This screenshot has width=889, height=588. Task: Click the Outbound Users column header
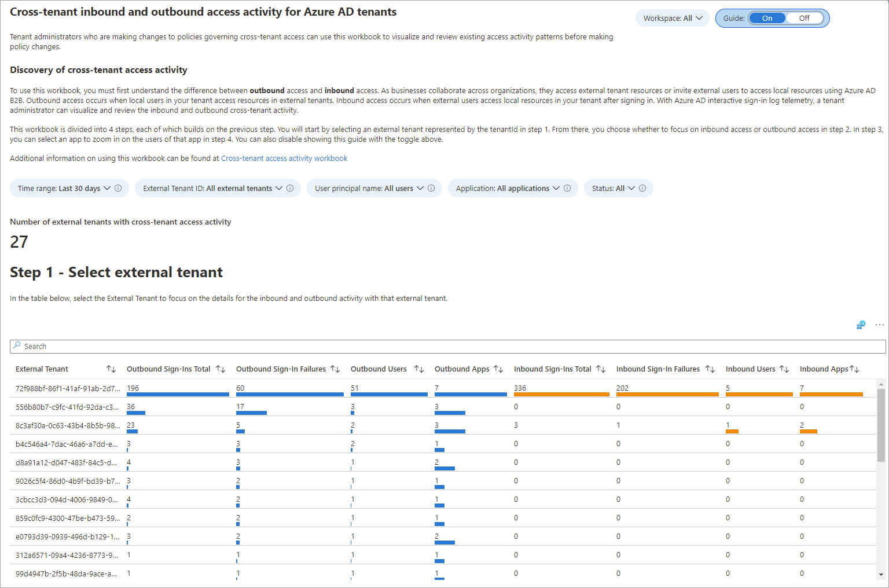click(x=379, y=369)
